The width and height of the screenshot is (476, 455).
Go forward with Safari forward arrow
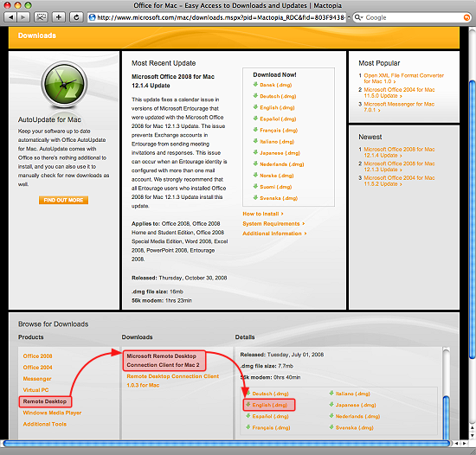click(x=23, y=17)
